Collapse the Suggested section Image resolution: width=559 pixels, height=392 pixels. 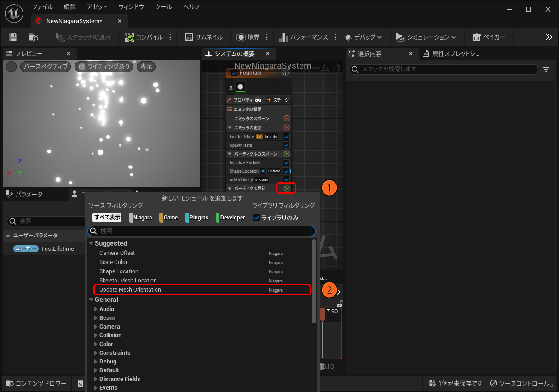pos(91,243)
